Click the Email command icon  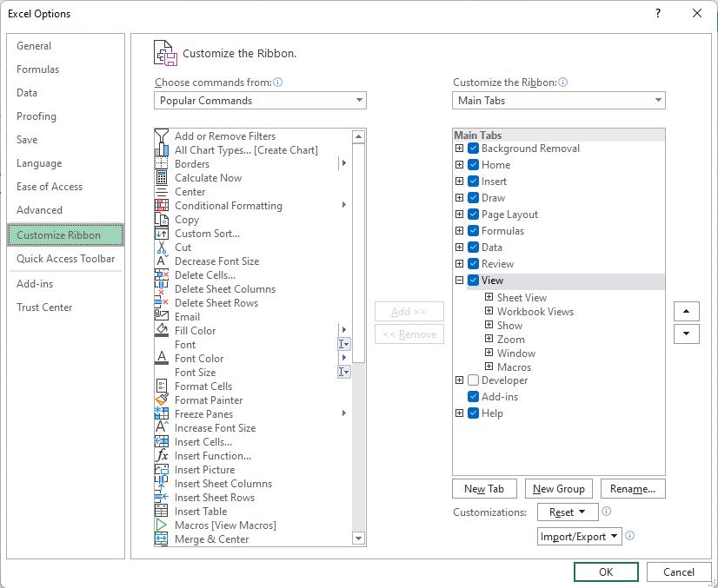coord(161,317)
